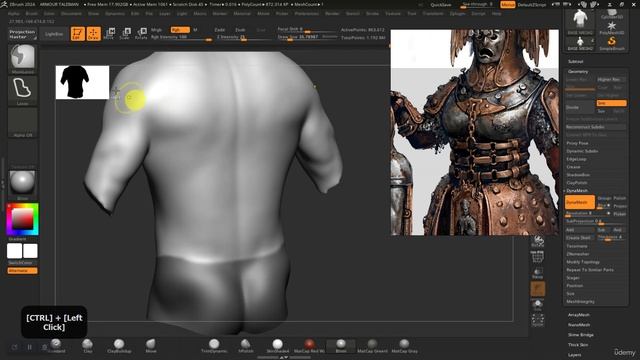Select the Rotate transform tool
This screenshot has width=640, height=360.
coord(141,34)
